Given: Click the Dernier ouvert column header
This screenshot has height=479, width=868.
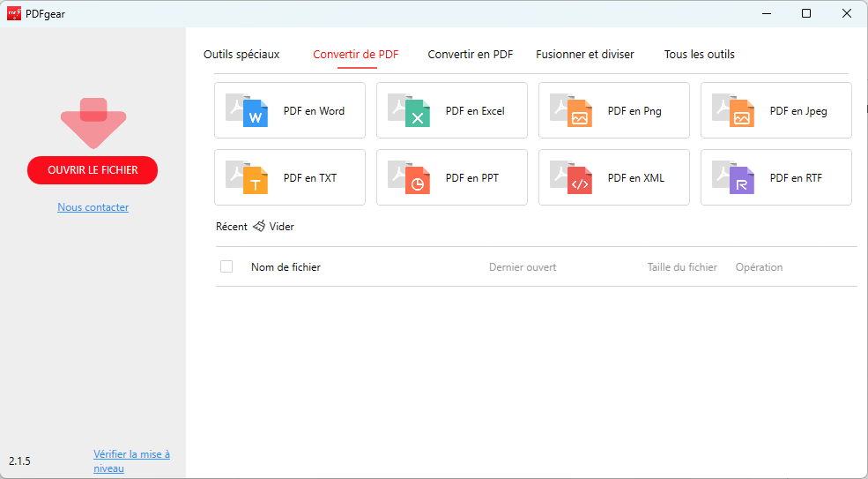Looking at the screenshot, I should coord(523,267).
